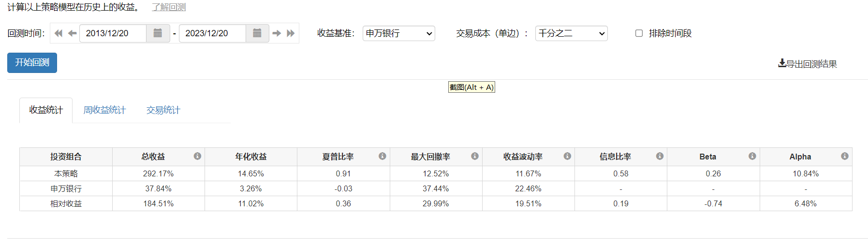This screenshot has width=868, height=244.
Task: Open the 收益基准 dropdown showing 申万银行
Action: tap(398, 33)
